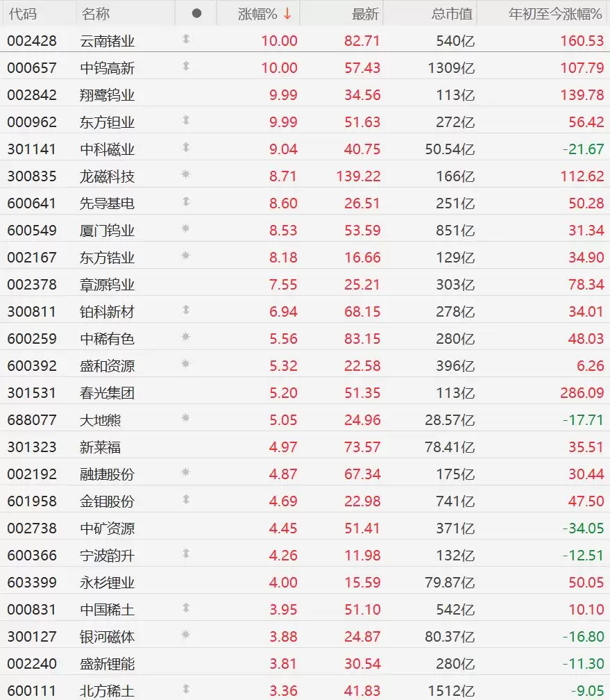Click year-to-date value -21.67

pos(583,149)
